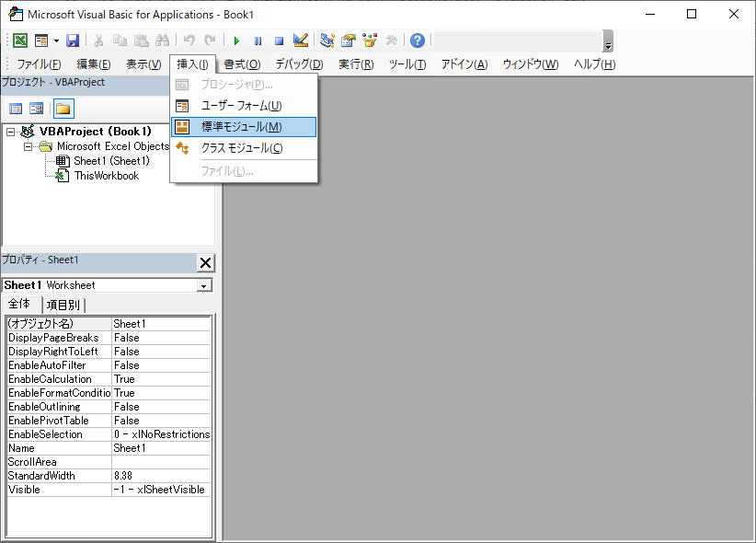
Task: Open the ヘルプ(H) menu
Action: [594, 64]
